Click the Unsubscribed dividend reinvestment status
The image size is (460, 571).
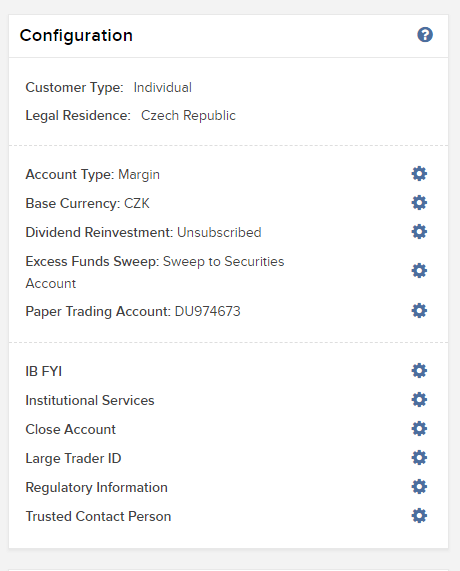click(x=219, y=232)
